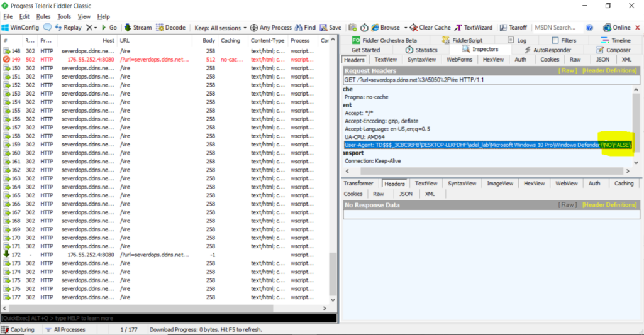This screenshot has height=335, width=644.
Task: Select session 149 with 502 error
Action: tap(164, 60)
